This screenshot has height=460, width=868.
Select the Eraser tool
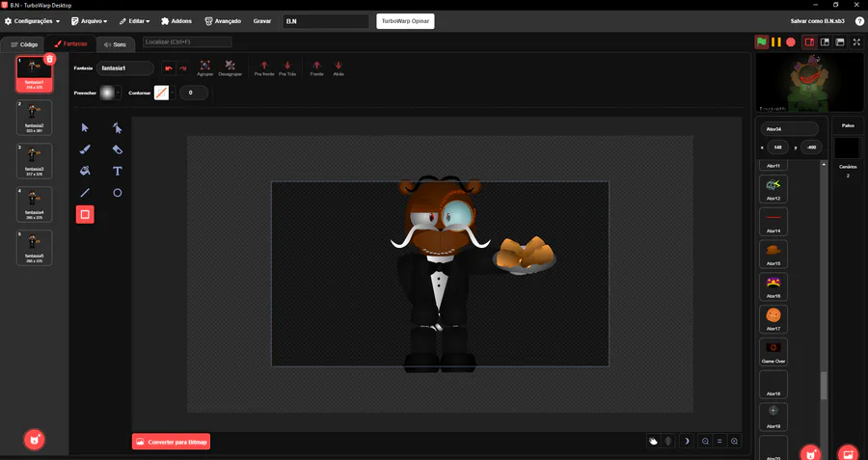tap(118, 149)
